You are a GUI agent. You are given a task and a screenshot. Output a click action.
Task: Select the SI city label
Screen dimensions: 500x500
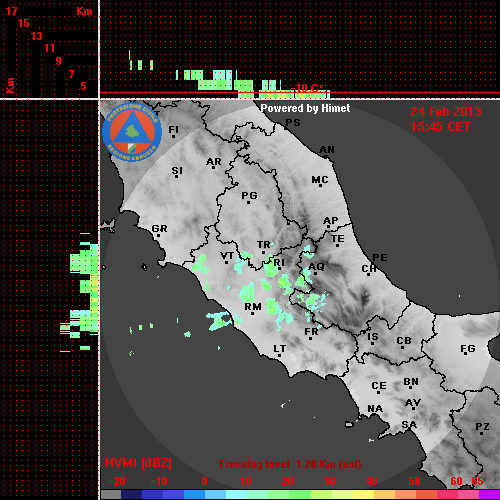click(x=177, y=171)
